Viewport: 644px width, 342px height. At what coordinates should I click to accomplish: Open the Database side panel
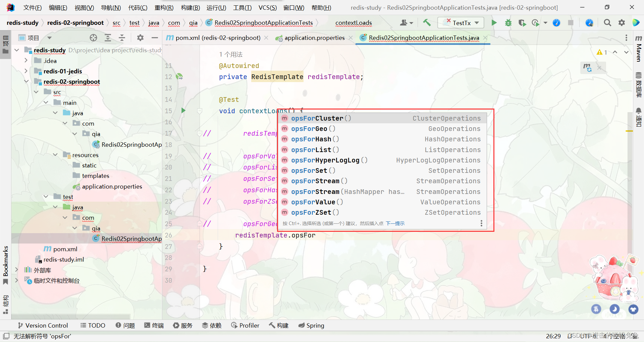[x=638, y=85]
